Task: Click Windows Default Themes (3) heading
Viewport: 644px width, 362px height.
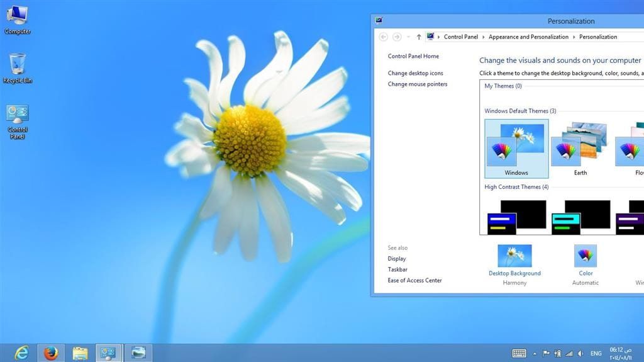Action: (x=520, y=111)
